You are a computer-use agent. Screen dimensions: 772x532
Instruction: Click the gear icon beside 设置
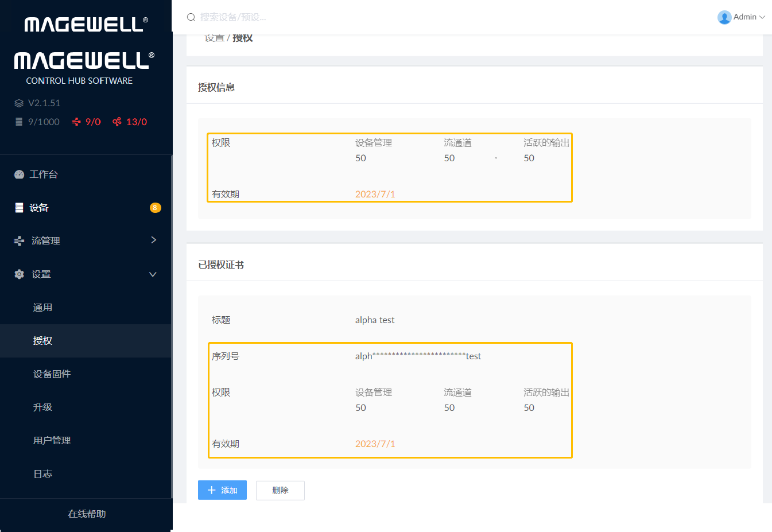[x=19, y=274]
